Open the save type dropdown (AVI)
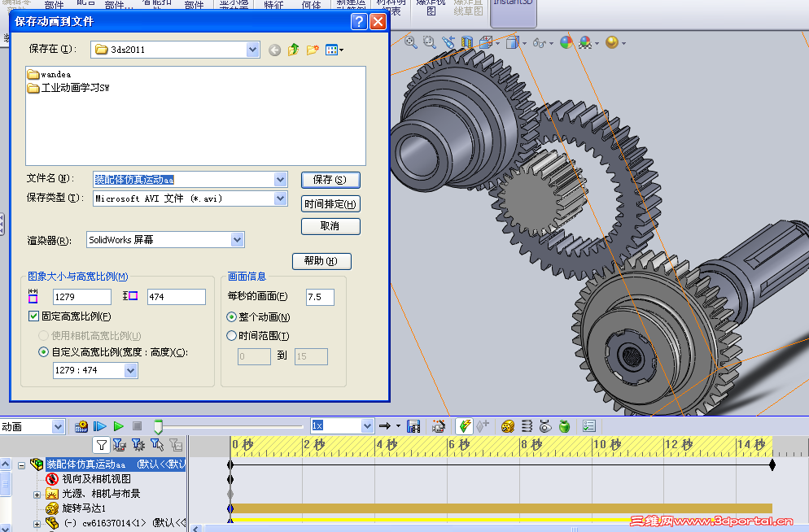Image resolution: width=809 pixels, height=532 pixels. (280, 198)
